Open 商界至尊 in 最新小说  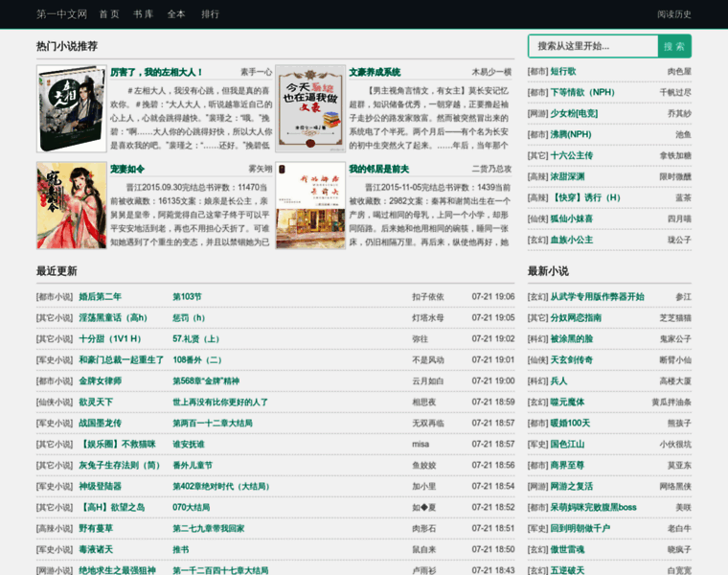click(567, 466)
